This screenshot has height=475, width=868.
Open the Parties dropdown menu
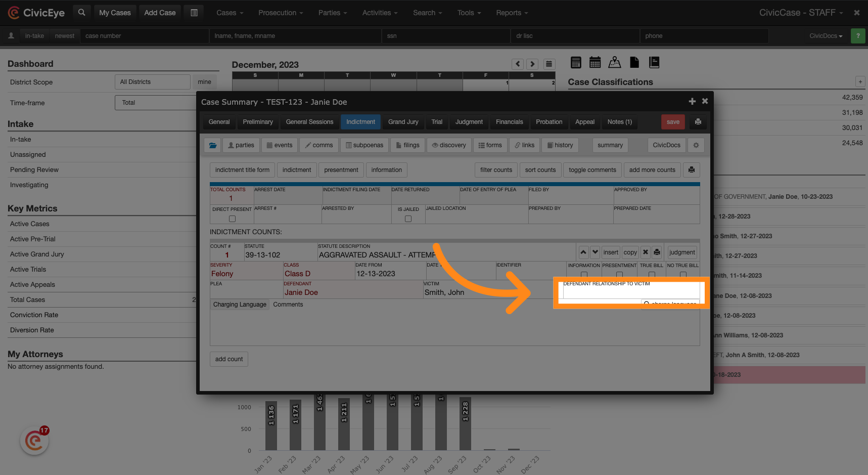pos(333,13)
